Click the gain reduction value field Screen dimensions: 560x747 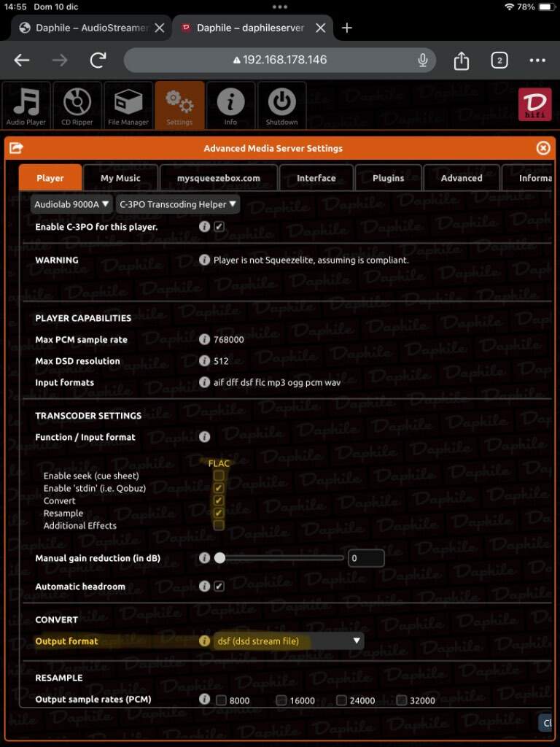tap(366, 558)
